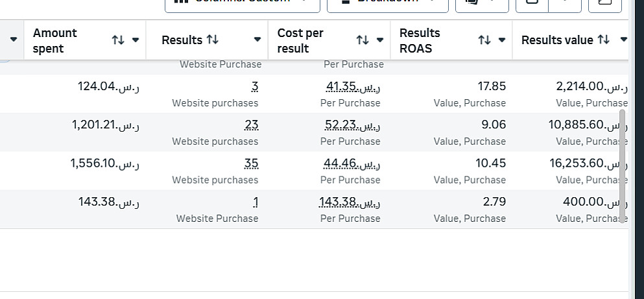Expand the Results column options caret
Viewport: 644px width, 299px height.
coord(257,40)
